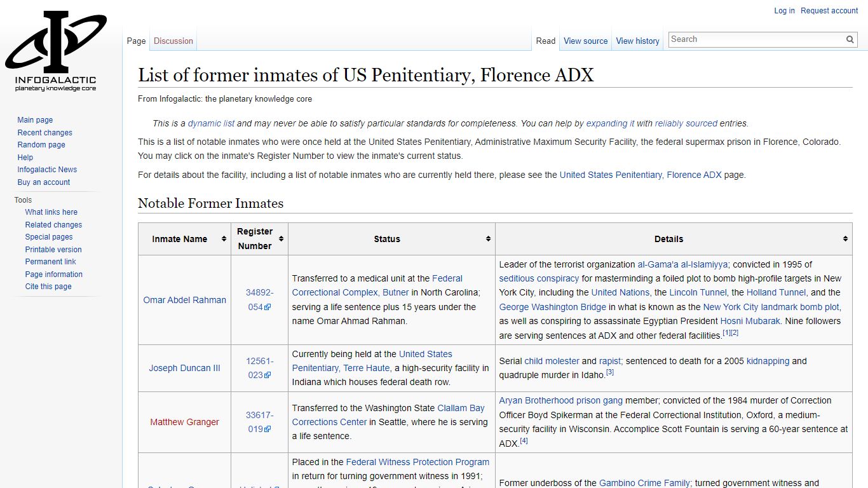Click the expanding it link
This screenshot has height=488, width=868.
pos(610,123)
